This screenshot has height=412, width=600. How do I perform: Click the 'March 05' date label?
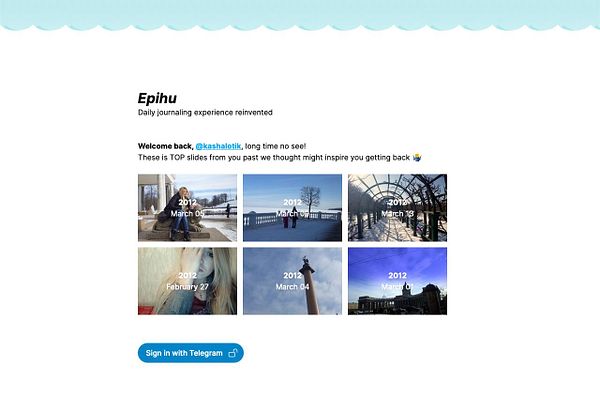coord(188,213)
